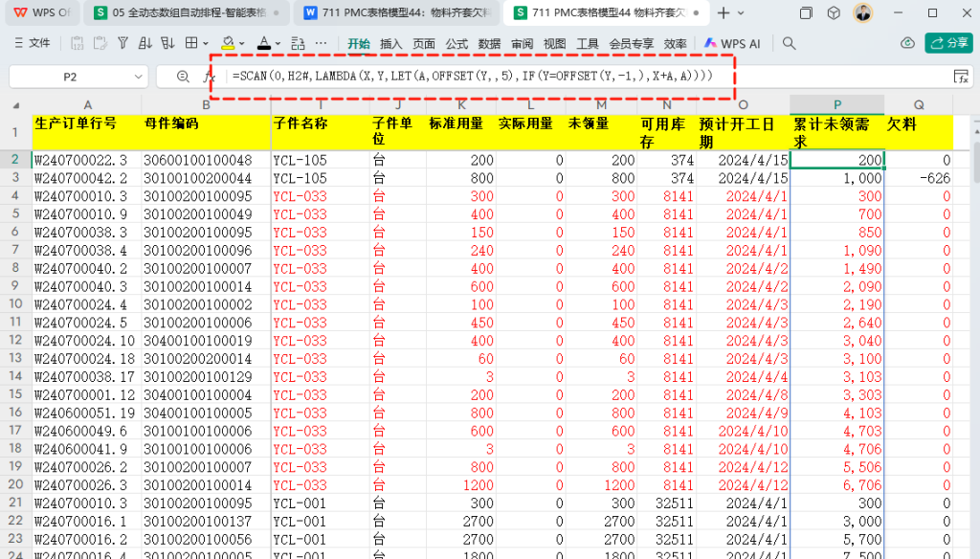Switch to the 数据 ribbon tab
The height and width of the screenshot is (559, 980).
pyautogui.click(x=489, y=44)
